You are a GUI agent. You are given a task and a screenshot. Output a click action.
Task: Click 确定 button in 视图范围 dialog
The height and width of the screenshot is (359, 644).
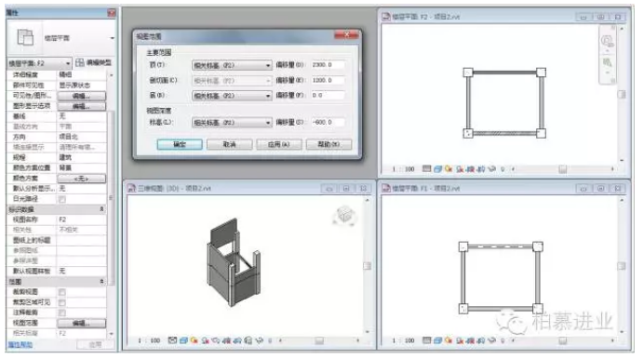[x=180, y=144]
